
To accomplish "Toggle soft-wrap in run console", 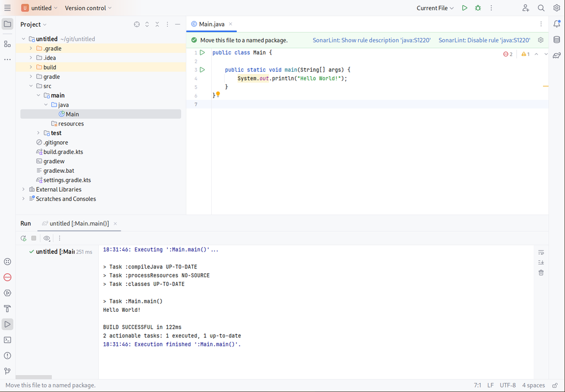I will [x=541, y=252].
